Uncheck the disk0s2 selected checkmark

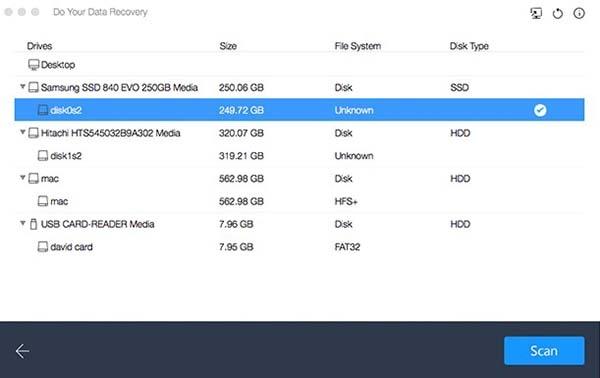540,110
